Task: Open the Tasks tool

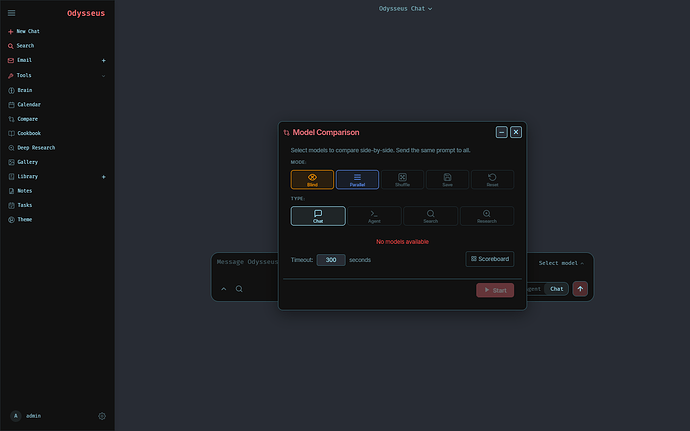Action: pyautogui.click(x=20, y=205)
